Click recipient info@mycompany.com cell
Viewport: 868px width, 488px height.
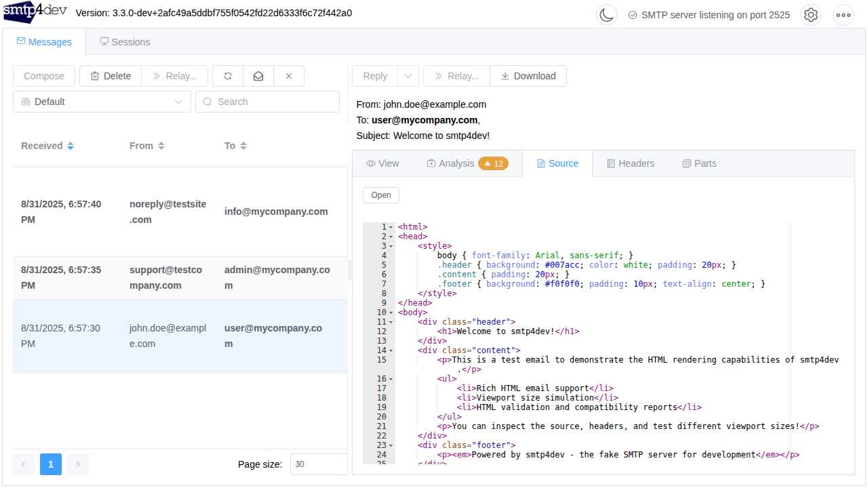(276, 211)
